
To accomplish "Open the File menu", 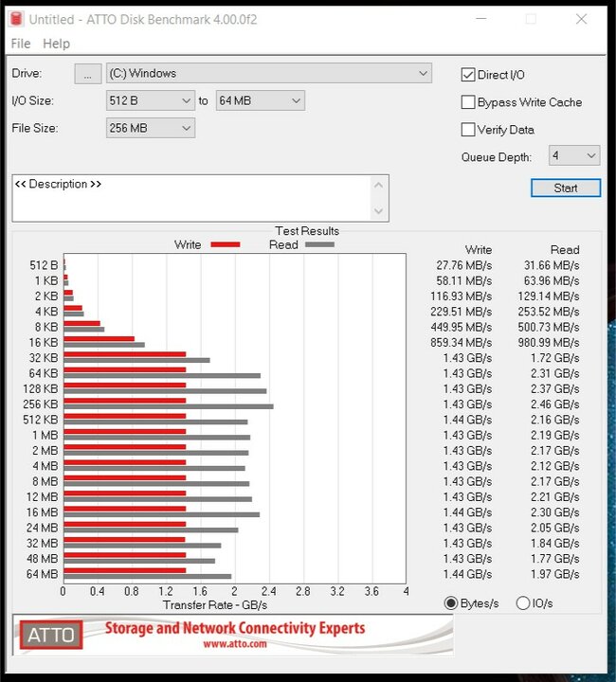I will [x=21, y=44].
